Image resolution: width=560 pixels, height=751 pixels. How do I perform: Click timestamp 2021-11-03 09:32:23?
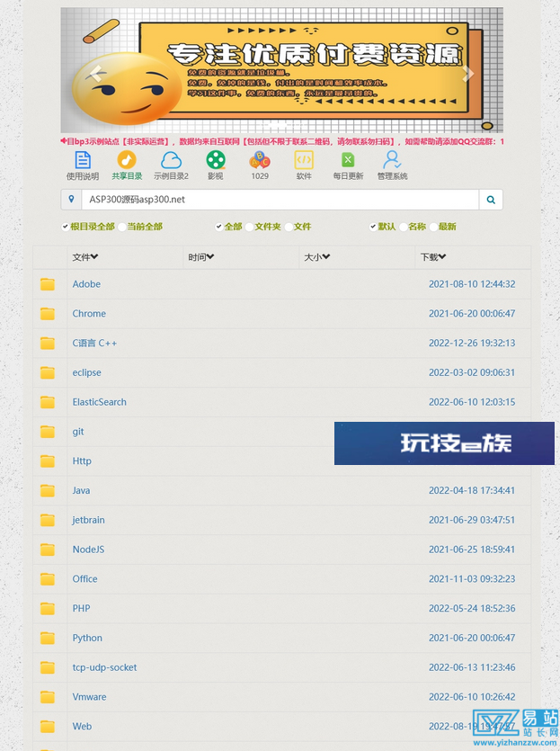472,579
